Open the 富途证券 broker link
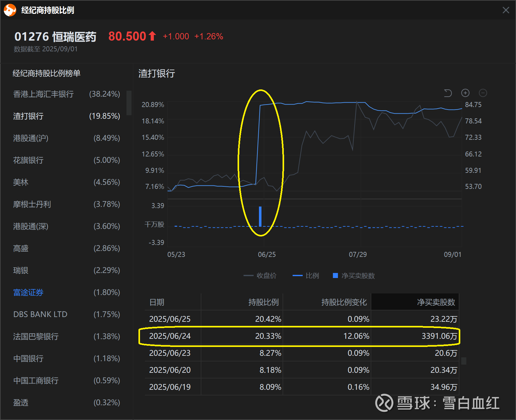Viewport: 516px width, 420px height. [28, 292]
